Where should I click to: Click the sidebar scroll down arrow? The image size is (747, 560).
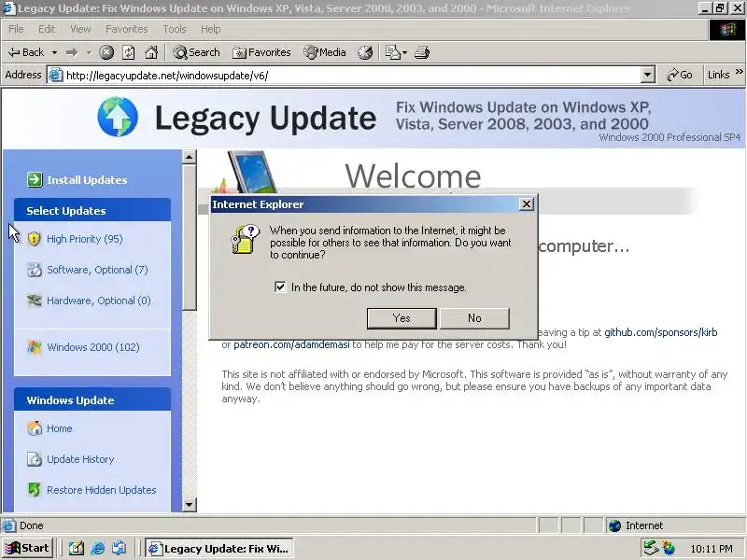(190, 504)
